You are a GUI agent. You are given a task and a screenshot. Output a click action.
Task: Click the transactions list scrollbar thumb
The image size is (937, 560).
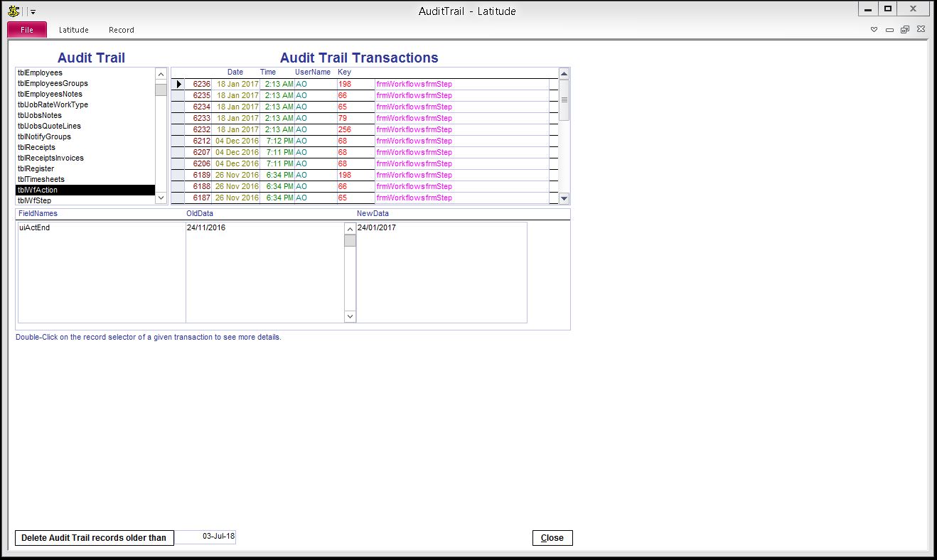point(564,99)
